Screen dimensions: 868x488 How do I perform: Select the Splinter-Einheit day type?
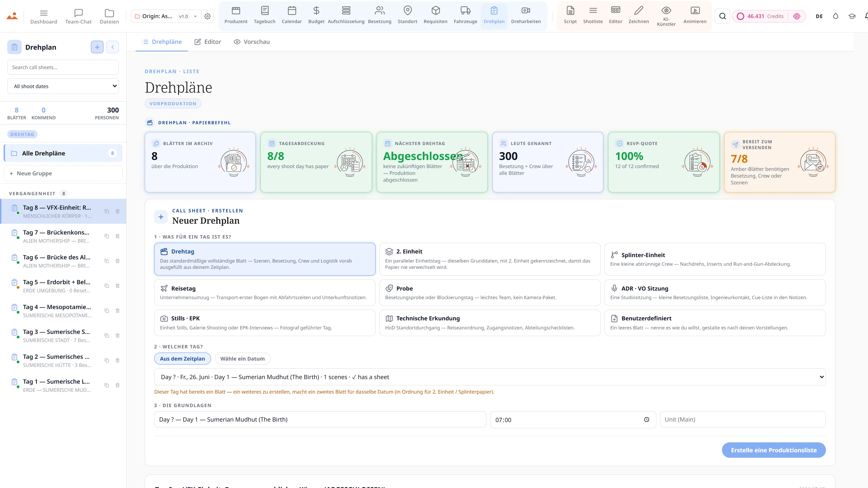point(715,259)
